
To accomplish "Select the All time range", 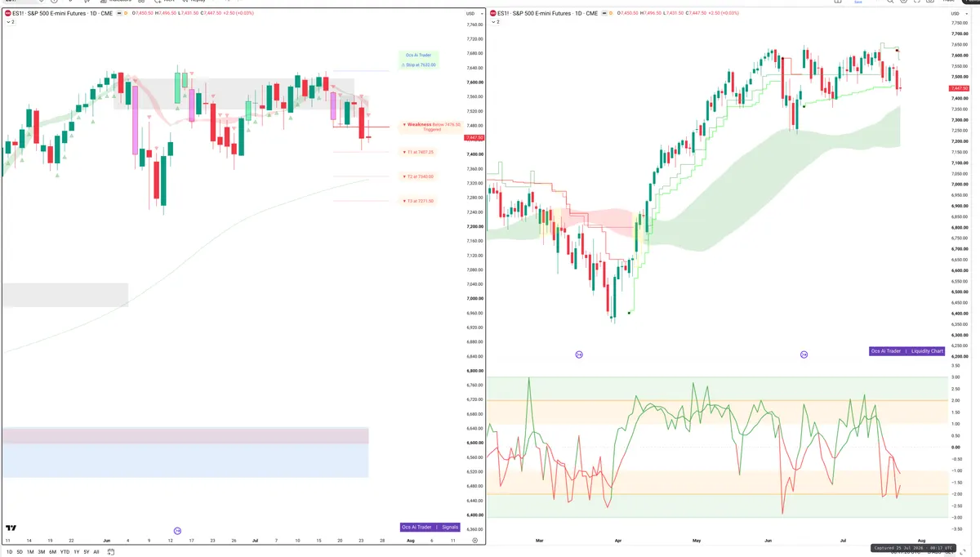I will coord(96,552).
